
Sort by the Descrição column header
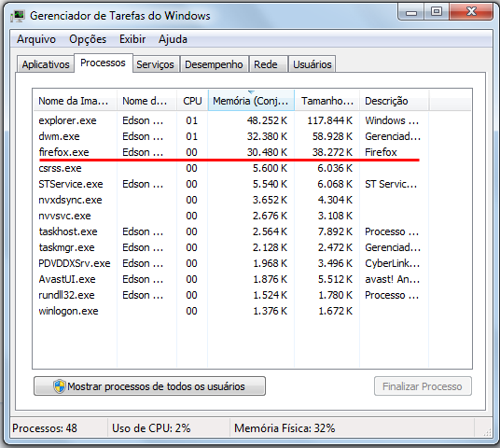395,101
